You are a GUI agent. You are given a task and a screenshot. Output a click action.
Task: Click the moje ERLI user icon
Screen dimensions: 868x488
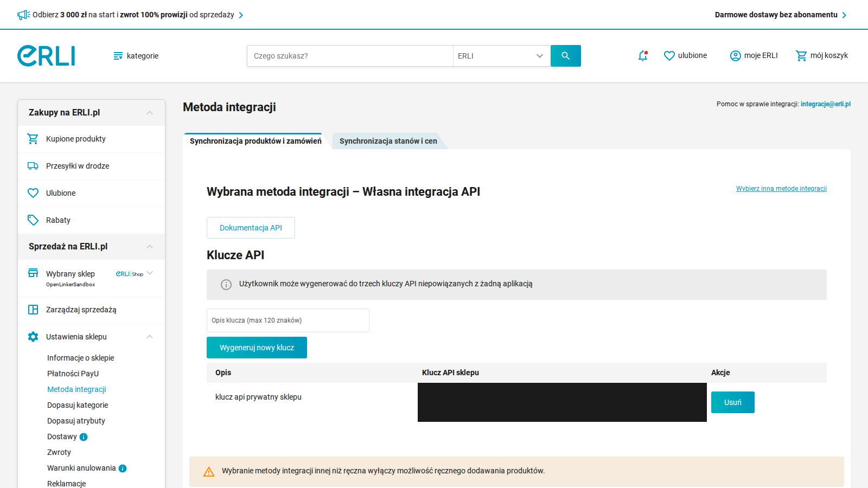(x=736, y=56)
